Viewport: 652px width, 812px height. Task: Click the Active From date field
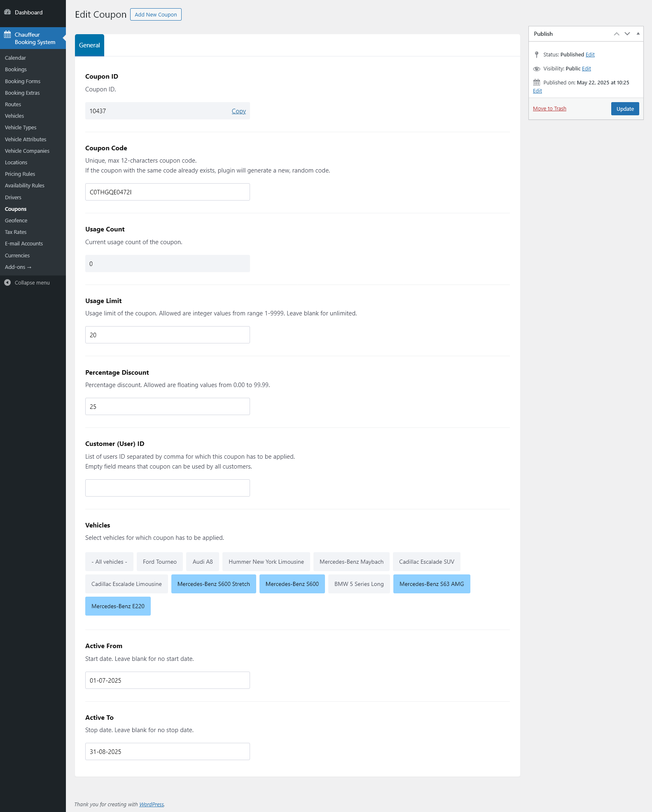[168, 680]
